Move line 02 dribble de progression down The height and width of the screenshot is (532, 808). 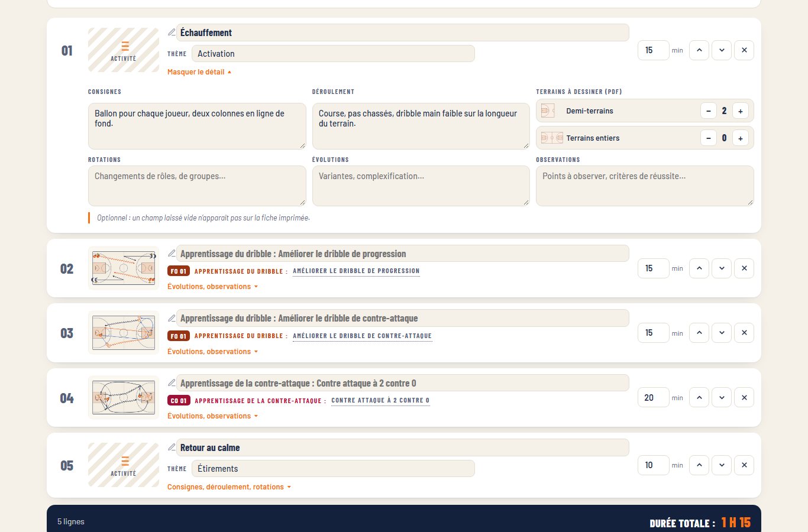(722, 268)
